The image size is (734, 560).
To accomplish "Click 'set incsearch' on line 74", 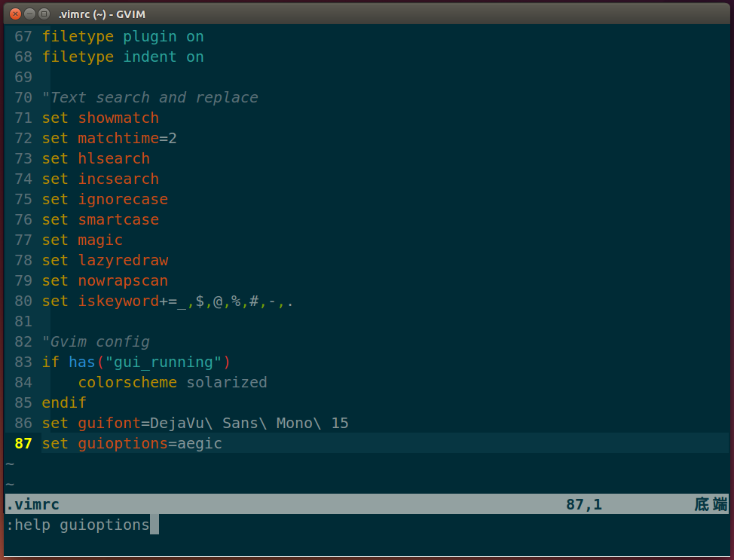I will (100, 179).
